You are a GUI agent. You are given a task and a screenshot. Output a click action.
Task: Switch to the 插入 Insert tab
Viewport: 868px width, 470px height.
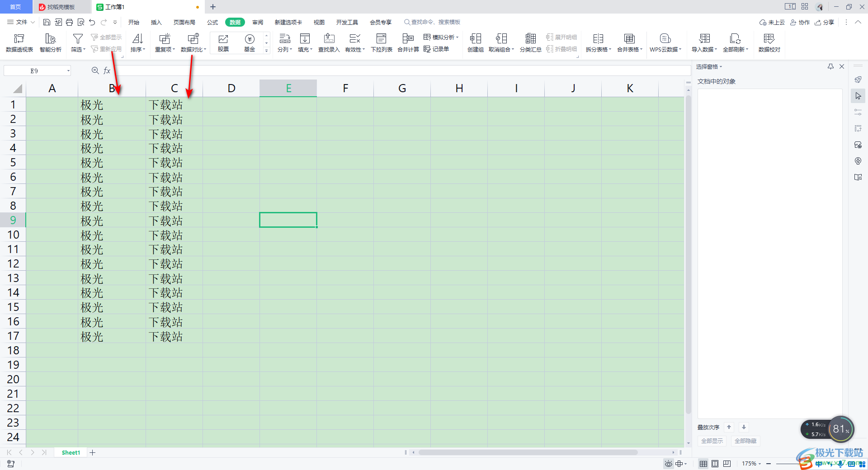tap(156, 22)
